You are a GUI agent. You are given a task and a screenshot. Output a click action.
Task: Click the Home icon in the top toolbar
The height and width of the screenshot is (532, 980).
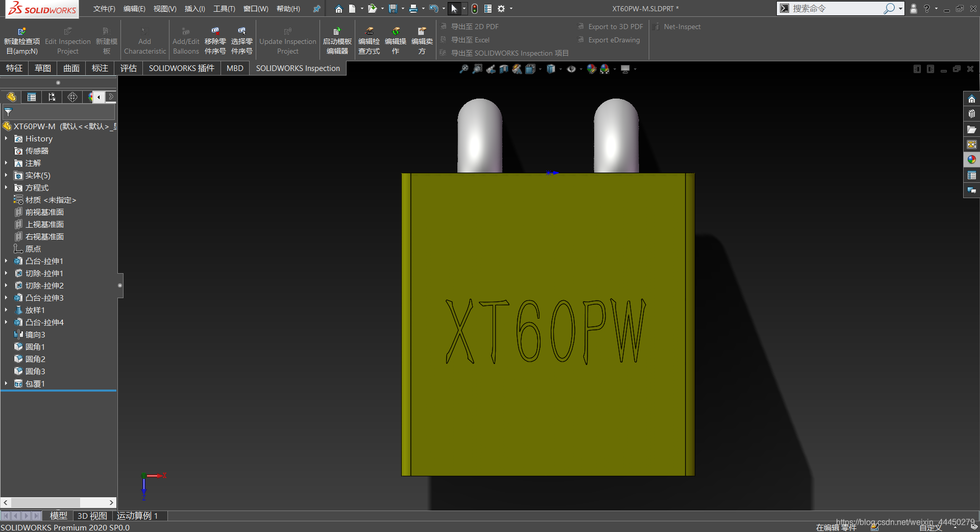[x=338, y=9]
